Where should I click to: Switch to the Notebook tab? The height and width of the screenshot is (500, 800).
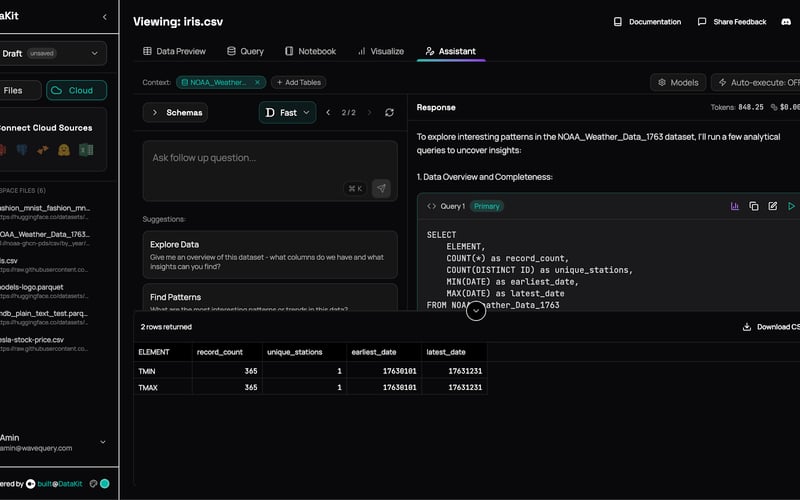pos(310,51)
